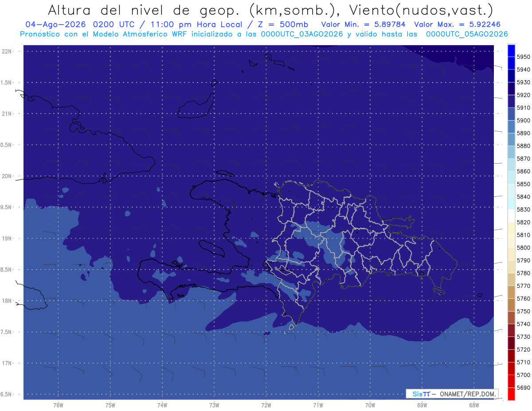
Task: Click colorbar value 5890
Action: pos(524,133)
